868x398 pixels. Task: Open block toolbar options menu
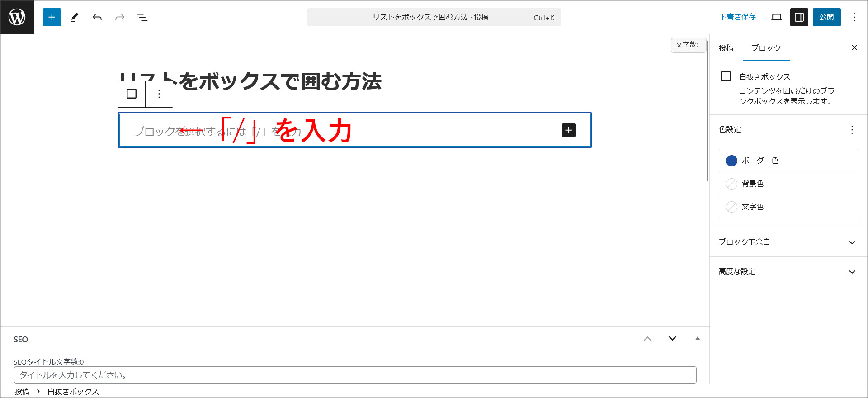tap(159, 94)
